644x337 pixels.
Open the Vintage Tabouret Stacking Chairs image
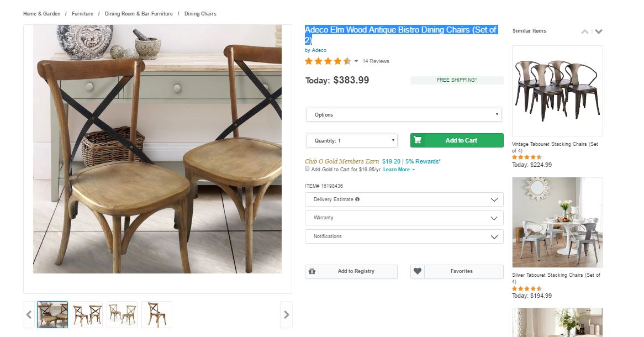(x=557, y=91)
